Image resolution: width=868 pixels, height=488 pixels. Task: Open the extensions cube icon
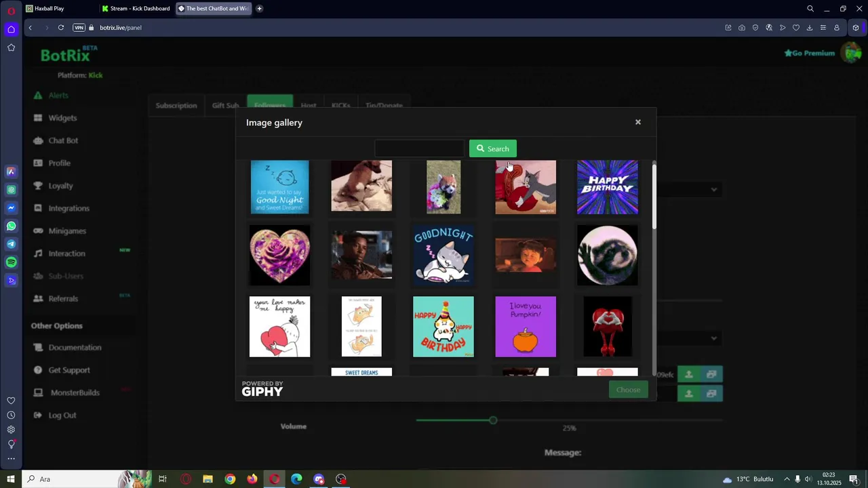pos(856,28)
